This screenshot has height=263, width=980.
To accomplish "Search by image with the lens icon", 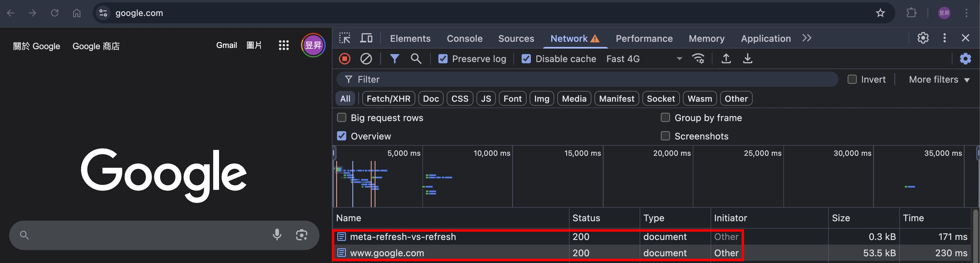I will 302,235.
